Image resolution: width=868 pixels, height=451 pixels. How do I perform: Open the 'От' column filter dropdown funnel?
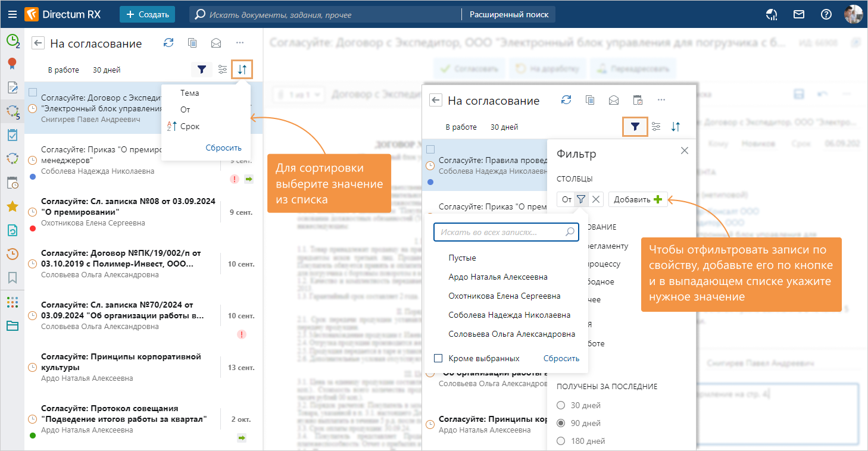(581, 200)
